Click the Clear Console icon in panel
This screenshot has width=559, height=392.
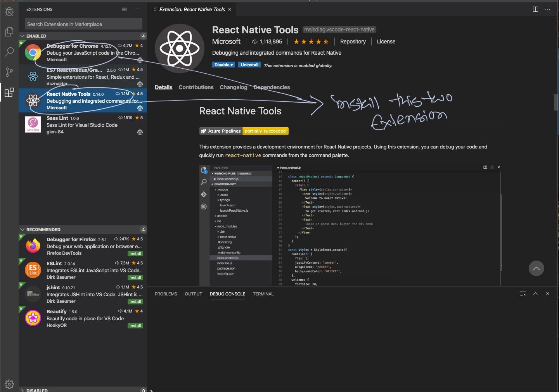point(523,294)
